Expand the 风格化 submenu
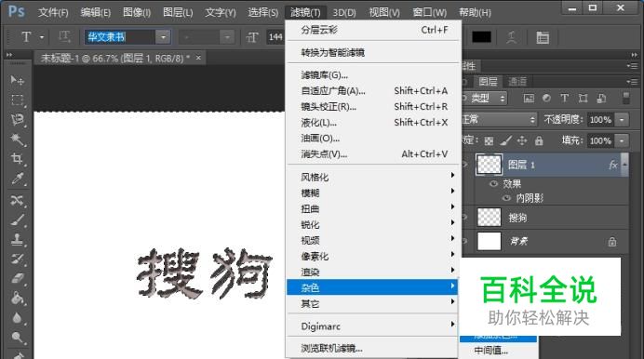The width and height of the screenshot is (644, 359). 372,178
